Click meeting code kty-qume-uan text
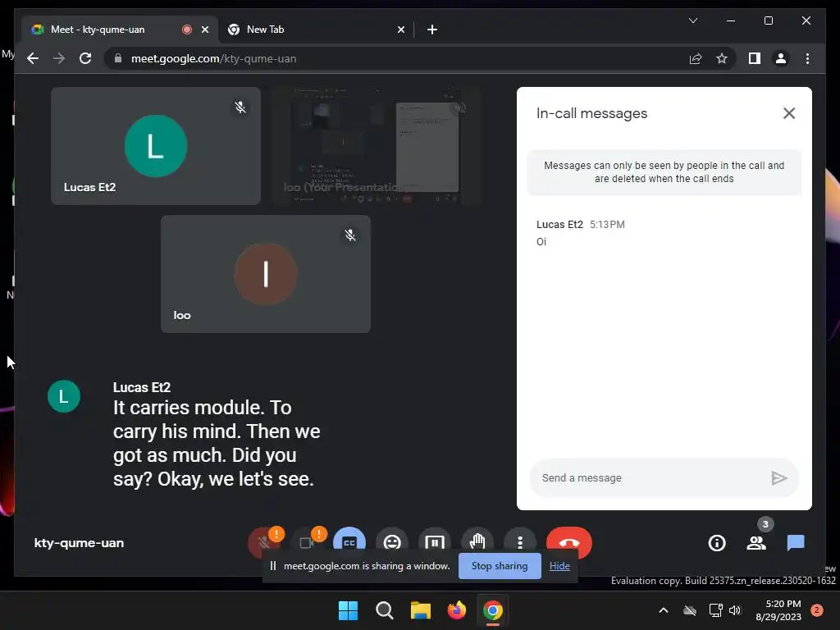Screen dimensions: 840x630 (79, 543)
